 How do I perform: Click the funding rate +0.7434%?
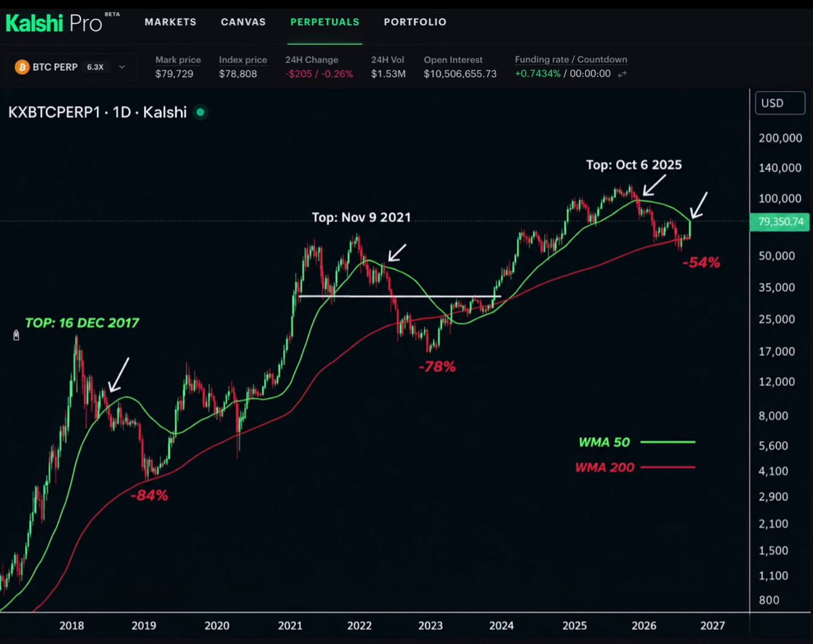[537, 74]
